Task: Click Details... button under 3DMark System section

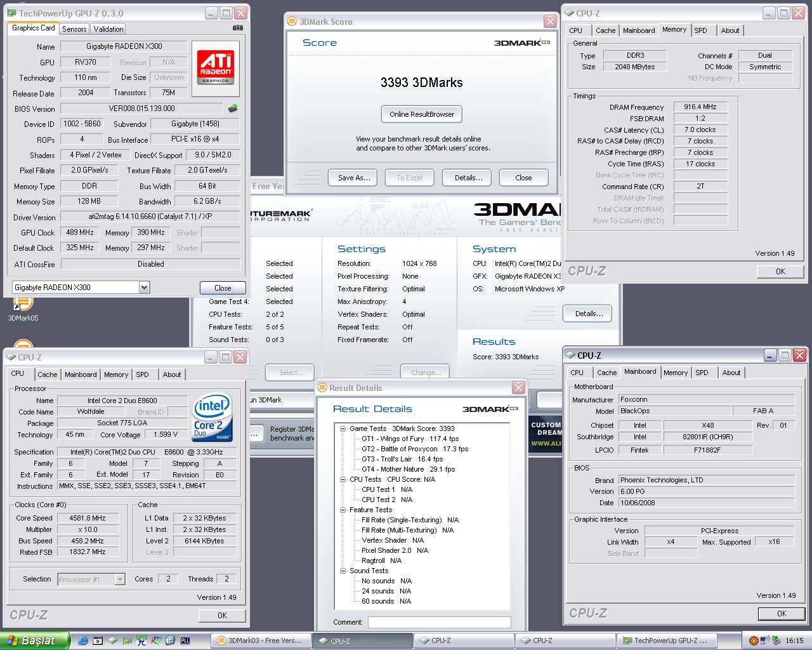Action: [589, 314]
